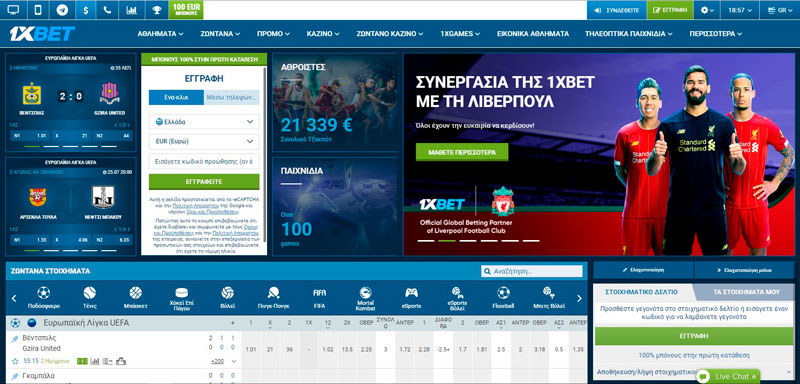Select the eSports Βόλεϊ icon
Screen dimensions: 800x384
pyautogui.click(x=457, y=299)
